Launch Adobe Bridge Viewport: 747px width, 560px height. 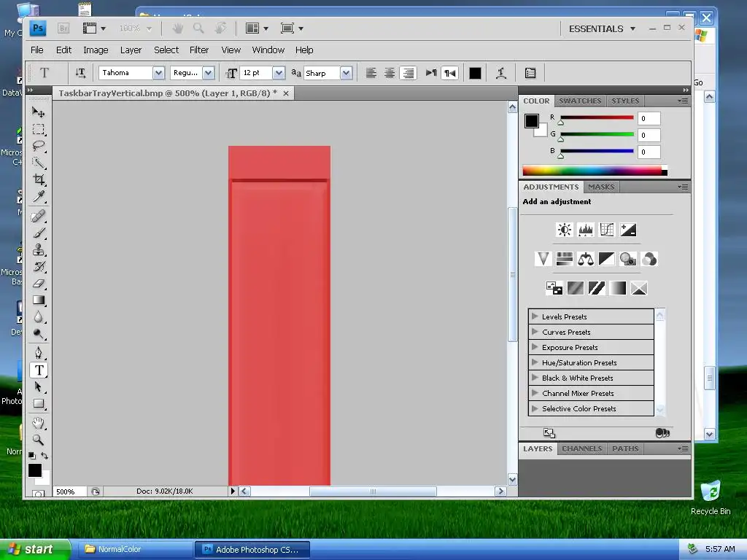tap(63, 28)
